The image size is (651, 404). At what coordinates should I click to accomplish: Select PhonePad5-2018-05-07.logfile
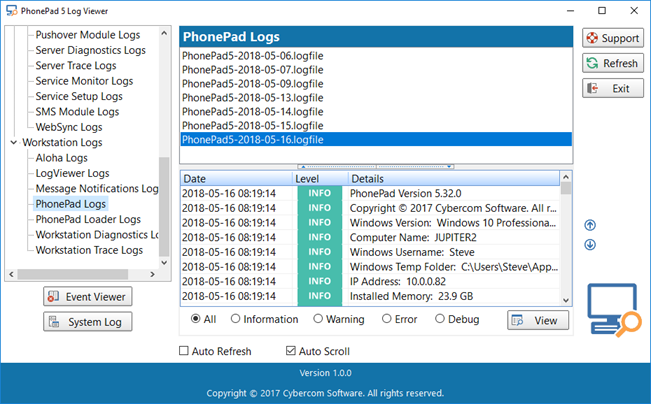click(376, 70)
